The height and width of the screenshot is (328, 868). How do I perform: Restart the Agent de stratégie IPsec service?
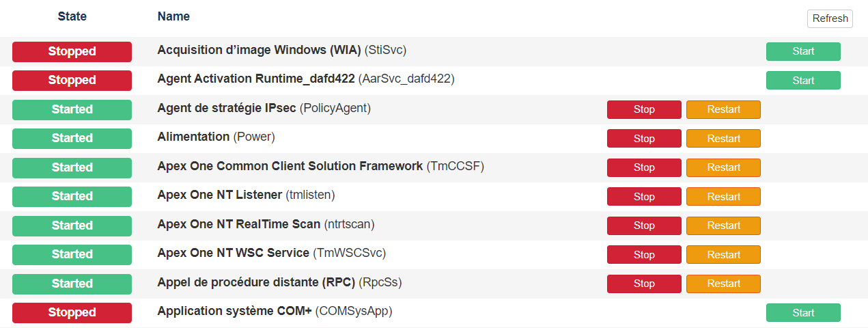[x=723, y=109]
